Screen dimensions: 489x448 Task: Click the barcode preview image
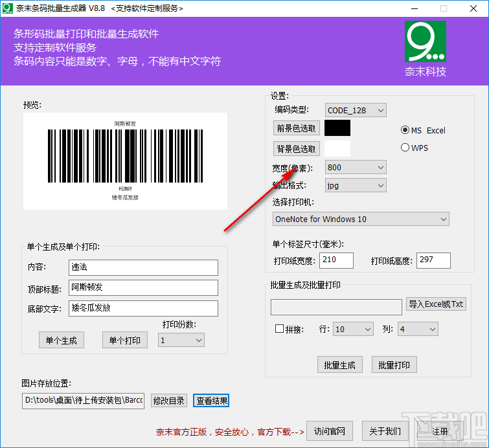pyautogui.click(x=125, y=161)
